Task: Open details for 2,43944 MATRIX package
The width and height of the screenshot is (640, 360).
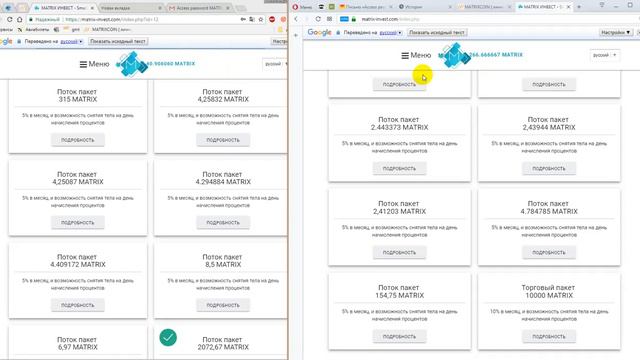Action: (549, 169)
